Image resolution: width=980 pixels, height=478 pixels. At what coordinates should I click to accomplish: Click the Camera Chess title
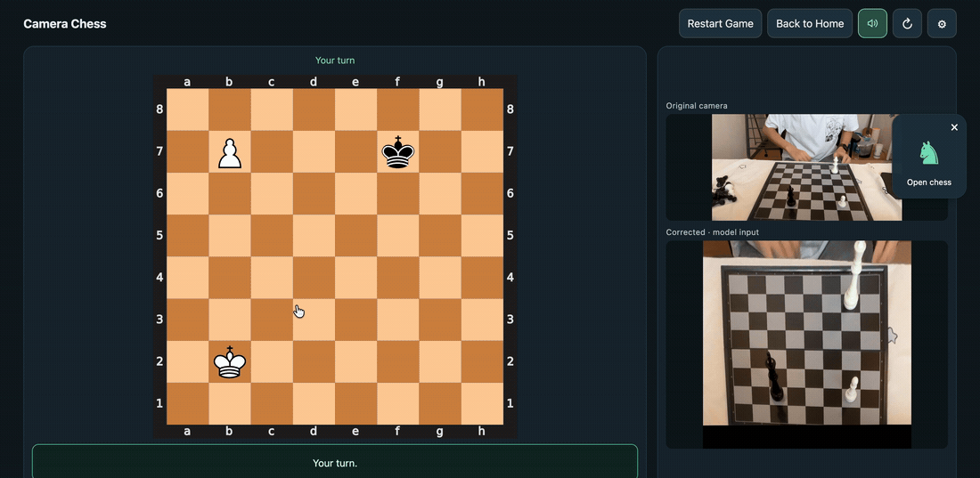pos(65,24)
